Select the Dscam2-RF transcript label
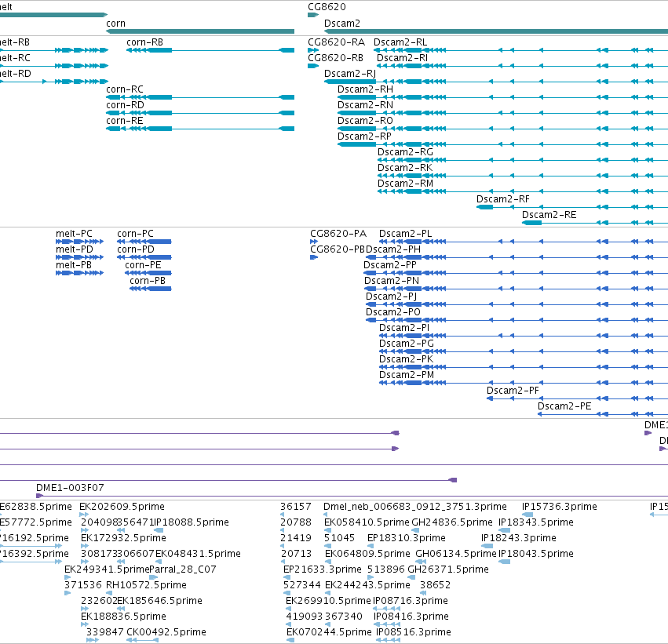This screenshot has height=644, width=668. (503, 199)
